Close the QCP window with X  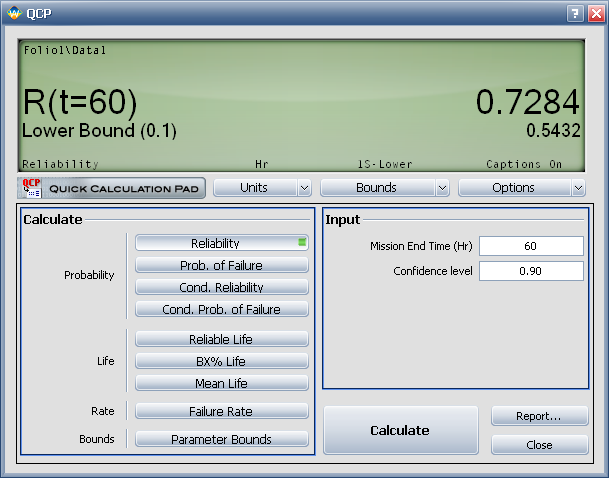tap(593, 13)
